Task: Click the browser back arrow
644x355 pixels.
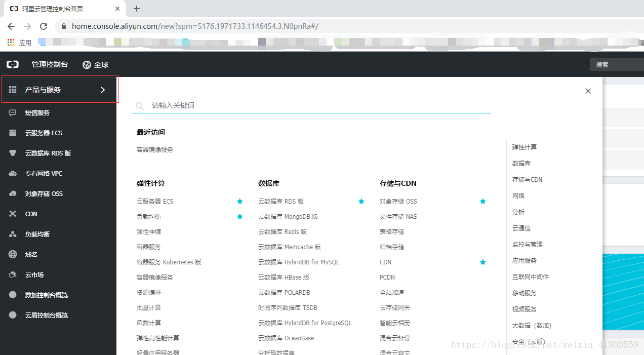Action: click(x=11, y=26)
